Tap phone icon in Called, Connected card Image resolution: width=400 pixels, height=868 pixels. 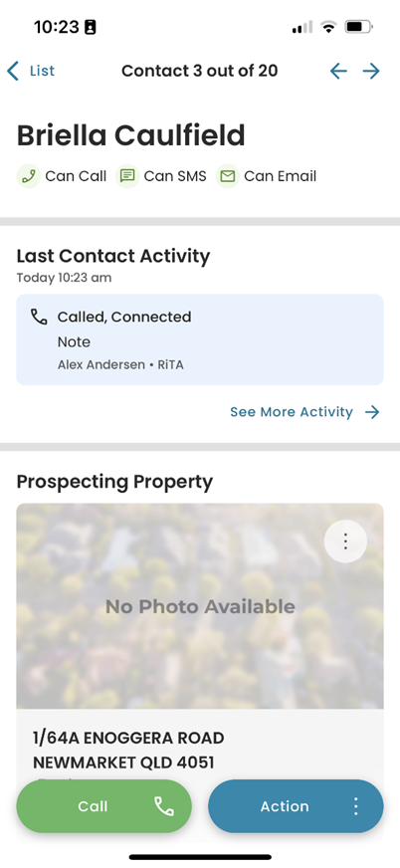pos(39,318)
